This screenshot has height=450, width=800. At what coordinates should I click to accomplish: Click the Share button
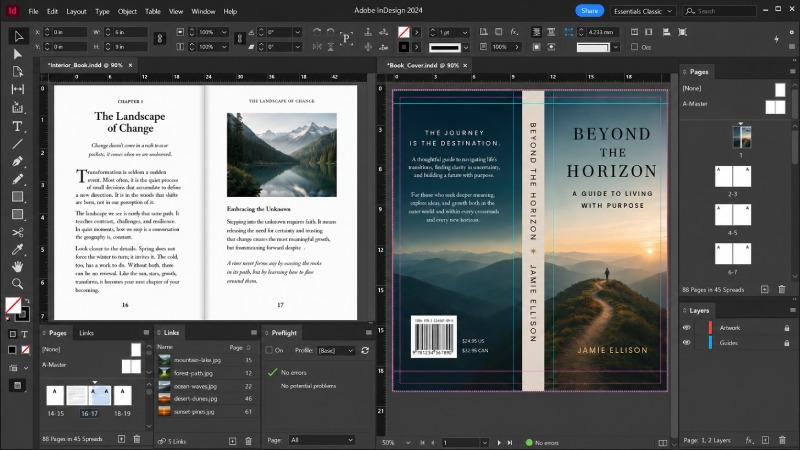coord(589,11)
